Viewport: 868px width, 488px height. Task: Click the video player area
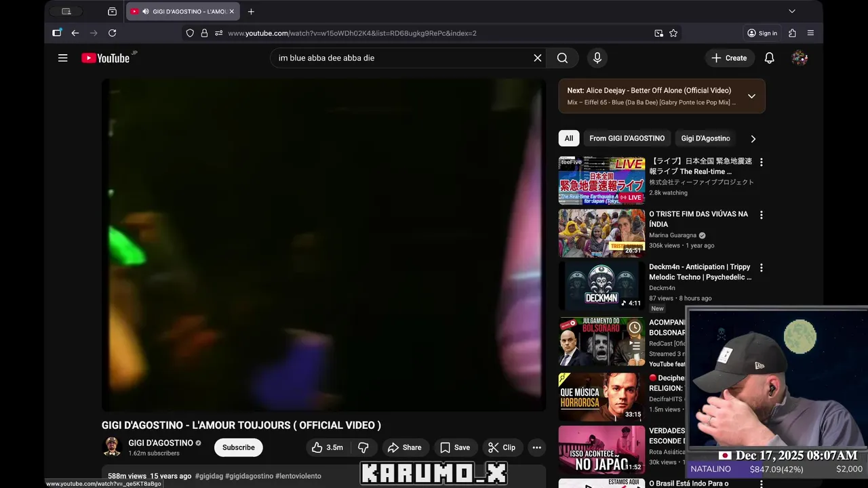[x=323, y=245]
